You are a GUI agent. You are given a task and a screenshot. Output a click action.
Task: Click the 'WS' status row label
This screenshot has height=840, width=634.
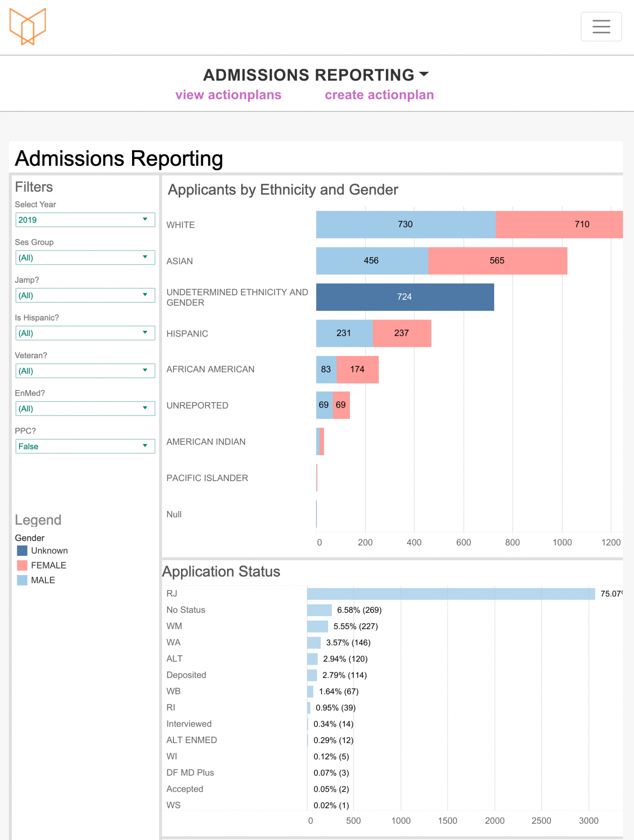pyautogui.click(x=173, y=805)
